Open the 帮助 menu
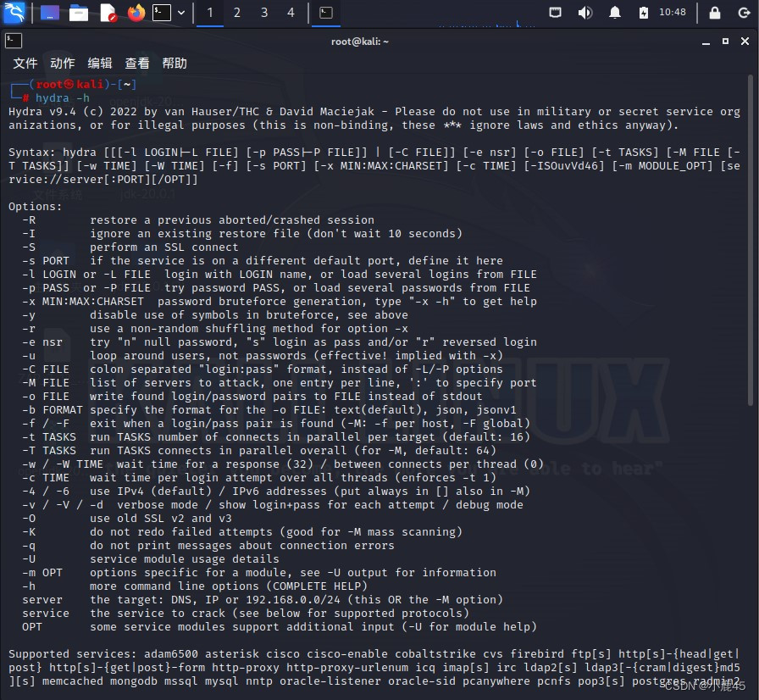 point(175,64)
